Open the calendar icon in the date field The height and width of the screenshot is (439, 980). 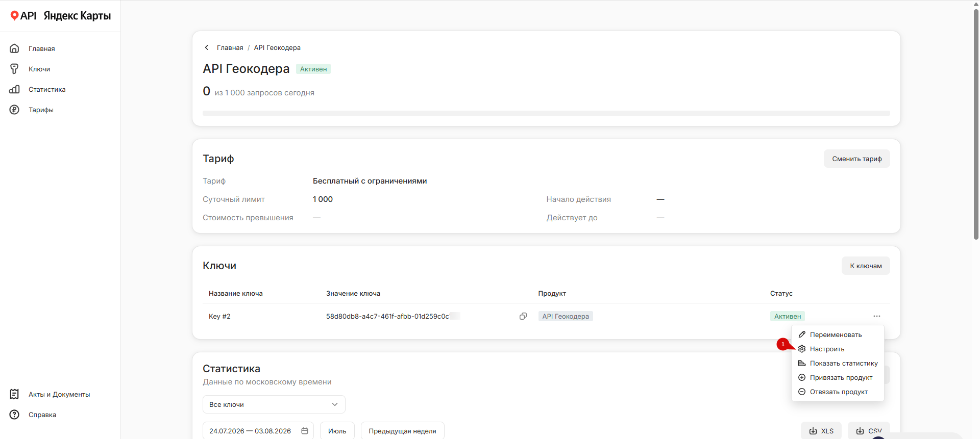pos(305,431)
